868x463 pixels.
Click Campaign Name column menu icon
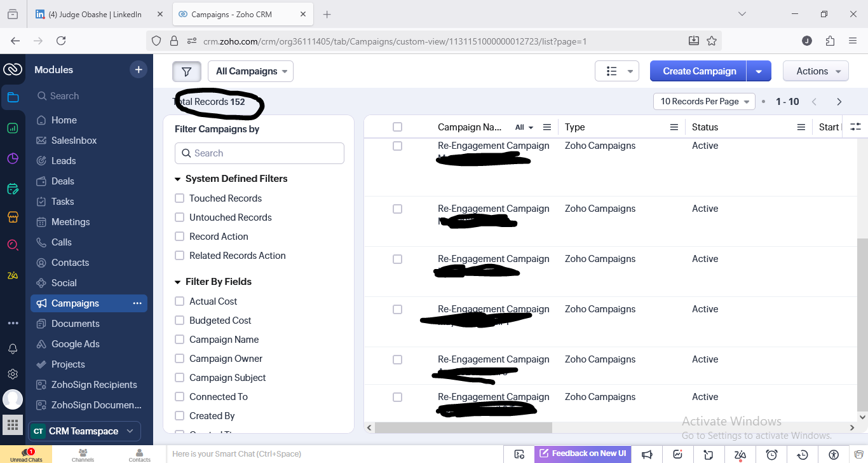point(547,127)
